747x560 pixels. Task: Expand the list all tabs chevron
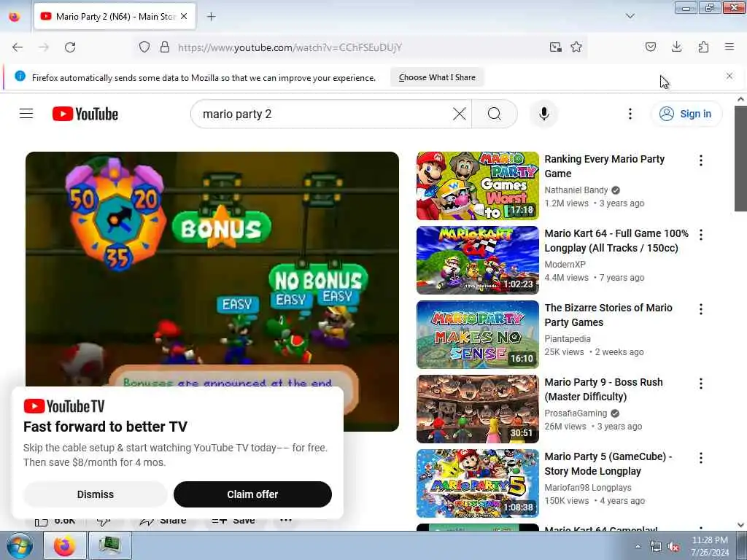(630, 16)
